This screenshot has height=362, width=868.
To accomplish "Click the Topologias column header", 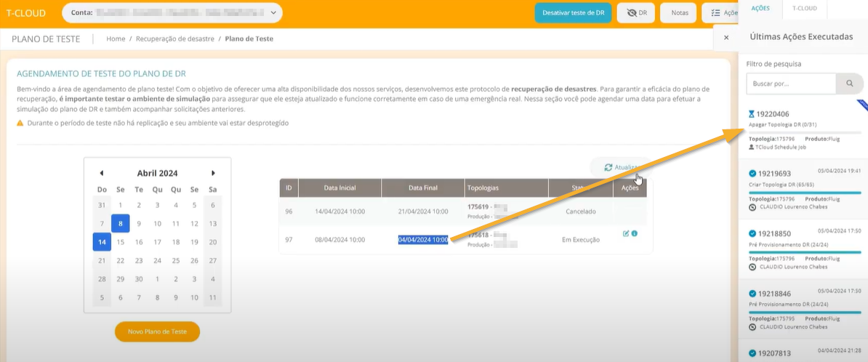I will (x=507, y=188).
